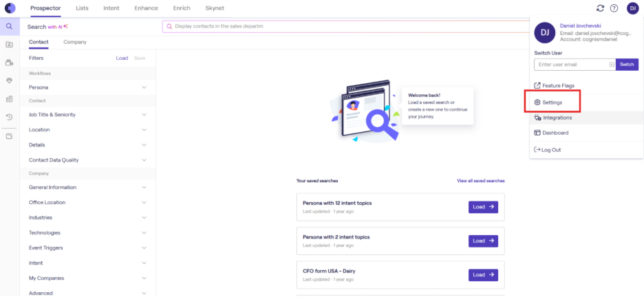This screenshot has height=297, width=644.
Task: Expand the Details filter
Action: 144,145
